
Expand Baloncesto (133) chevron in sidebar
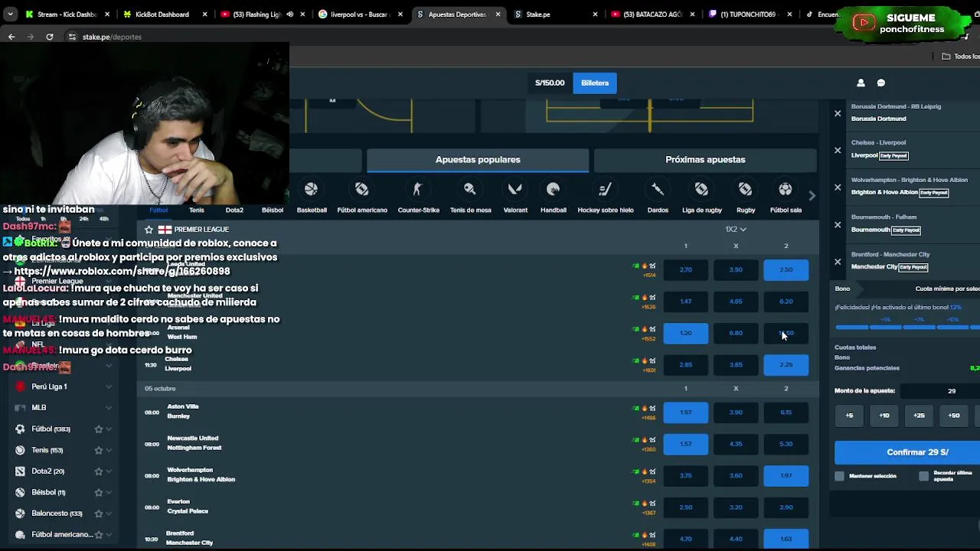[109, 514]
